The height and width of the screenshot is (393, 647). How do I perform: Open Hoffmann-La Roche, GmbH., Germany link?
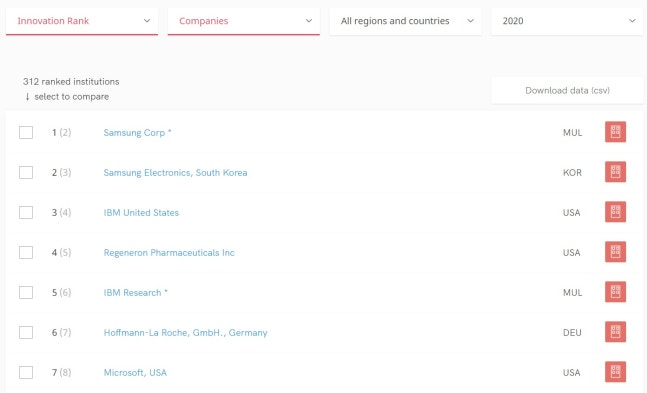click(x=185, y=333)
